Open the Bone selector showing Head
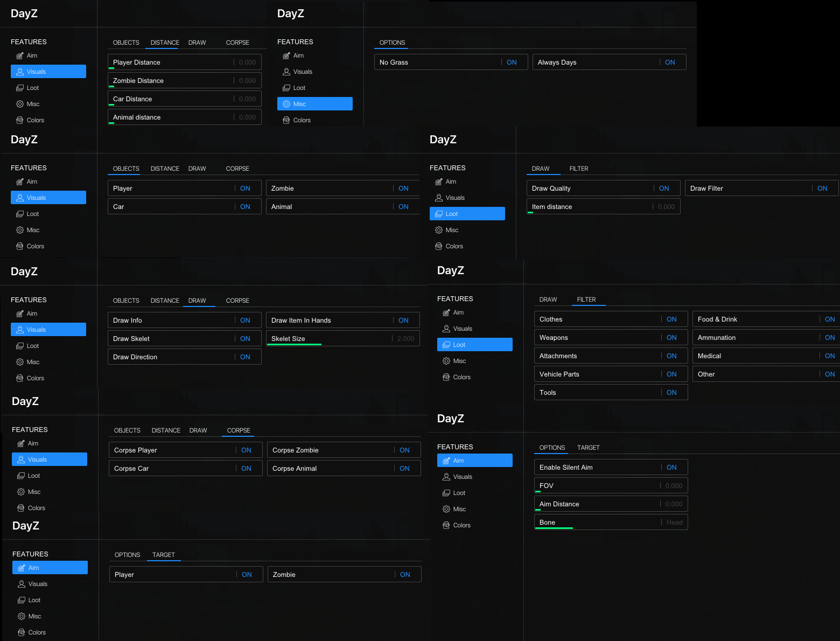 click(674, 522)
